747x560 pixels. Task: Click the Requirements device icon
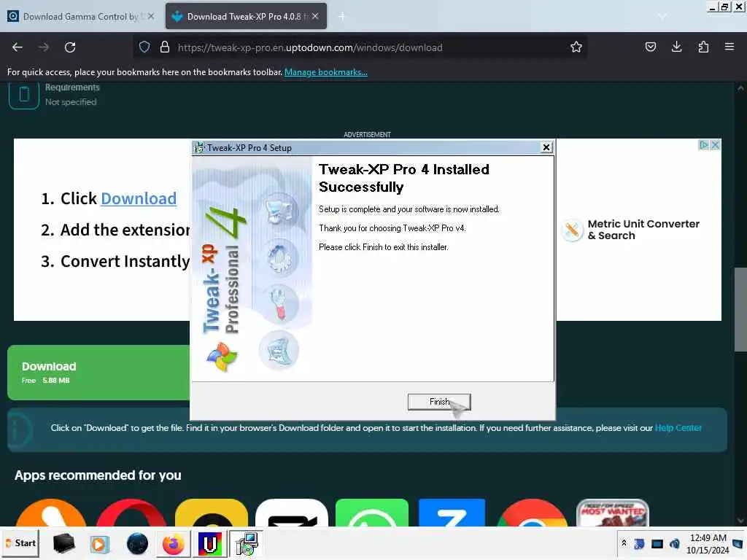click(x=24, y=95)
